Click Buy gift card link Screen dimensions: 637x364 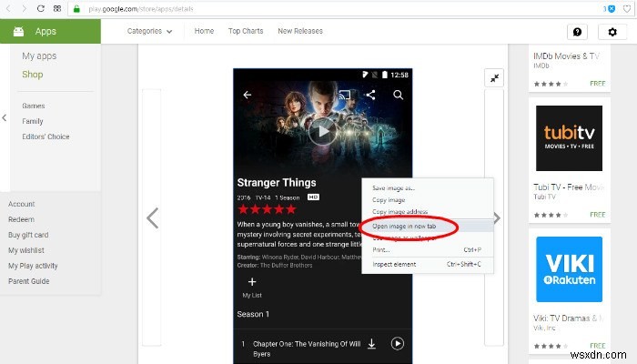pyautogui.click(x=28, y=235)
